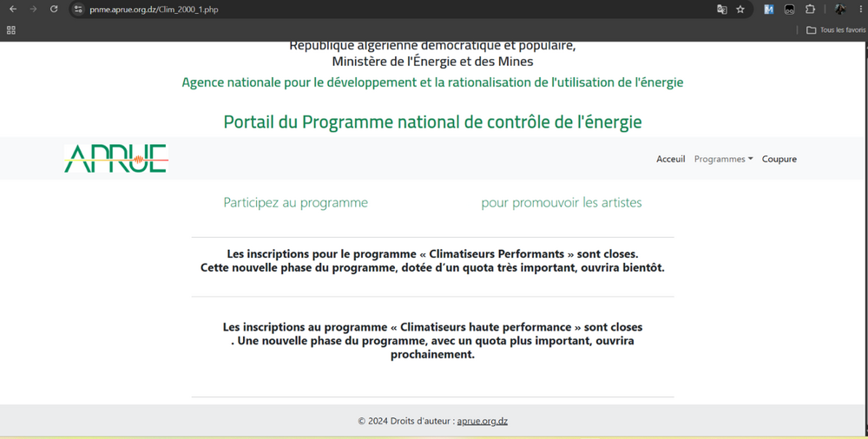Click the forward navigation arrow
This screenshot has width=868, height=439.
[x=33, y=10]
